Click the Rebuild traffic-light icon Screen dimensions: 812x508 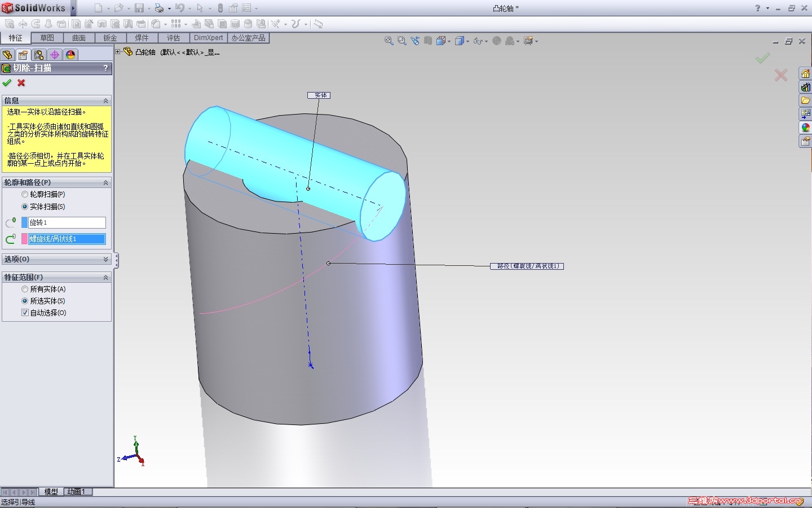coord(220,8)
